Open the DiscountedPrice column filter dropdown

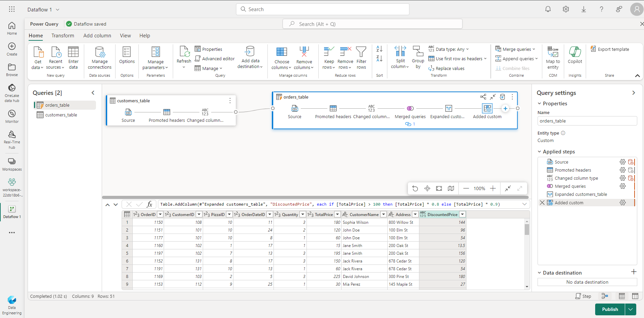(462, 214)
